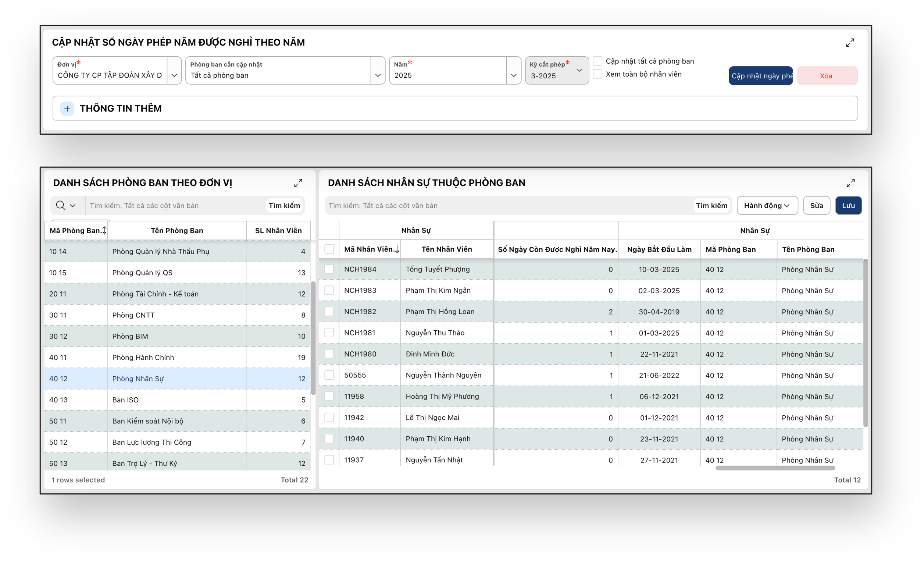Screen dimensions: 924x561
Task: Click the employee table horizontal scrollbar
Action: [775, 468]
